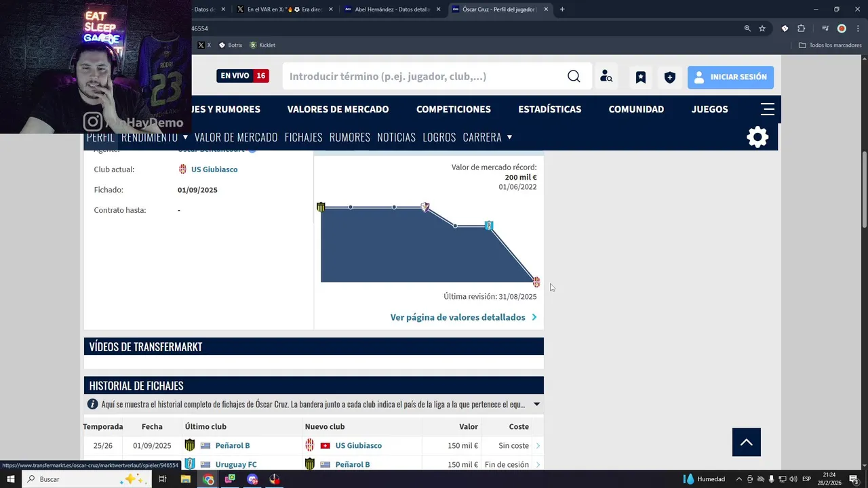Image resolution: width=868 pixels, height=488 pixels.
Task: Bookmark this page with the star icon
Action: pos(762,28)
